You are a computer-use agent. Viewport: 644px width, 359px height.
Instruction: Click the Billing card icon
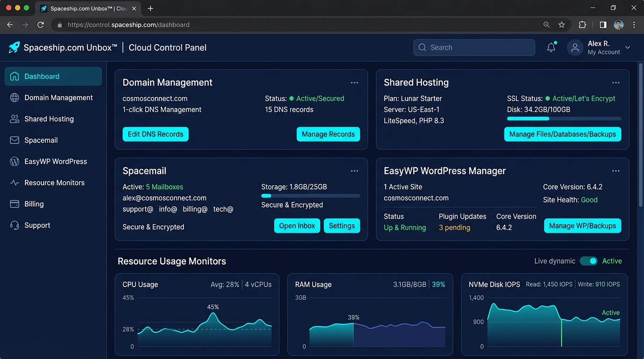point(15,204)
